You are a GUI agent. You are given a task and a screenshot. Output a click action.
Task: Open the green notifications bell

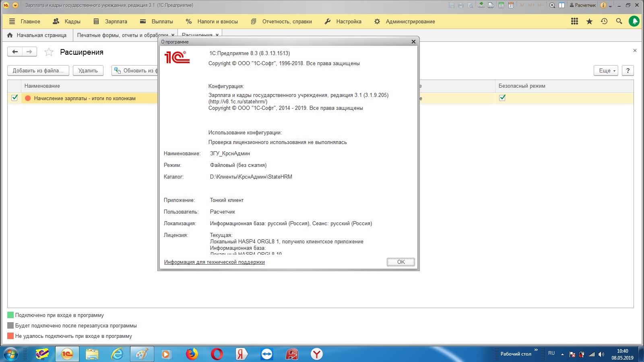click(634, 21)
